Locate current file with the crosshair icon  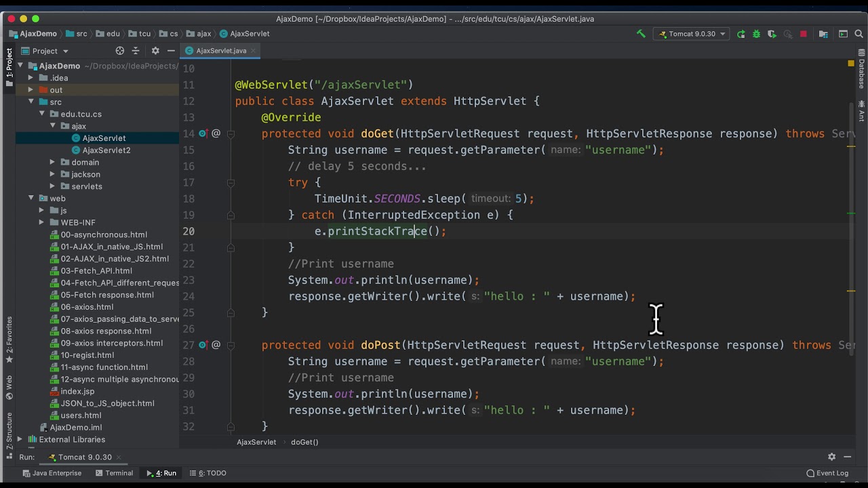120,51
